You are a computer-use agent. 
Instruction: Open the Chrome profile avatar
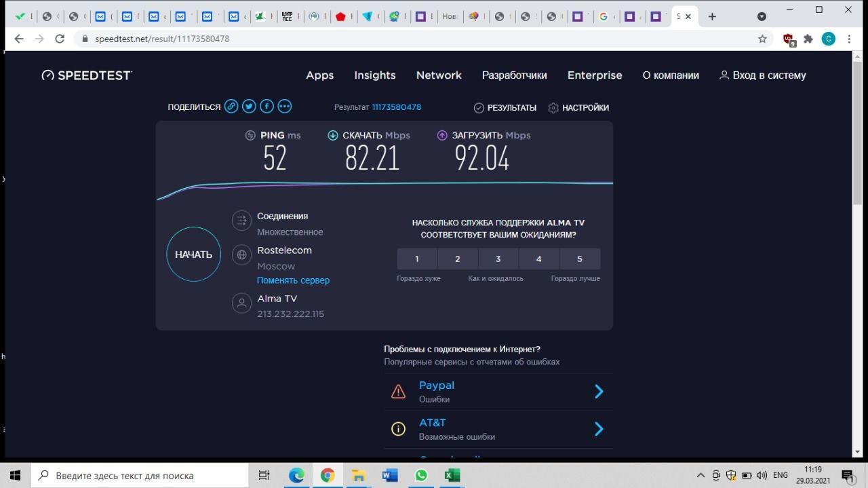coord(828,39)
